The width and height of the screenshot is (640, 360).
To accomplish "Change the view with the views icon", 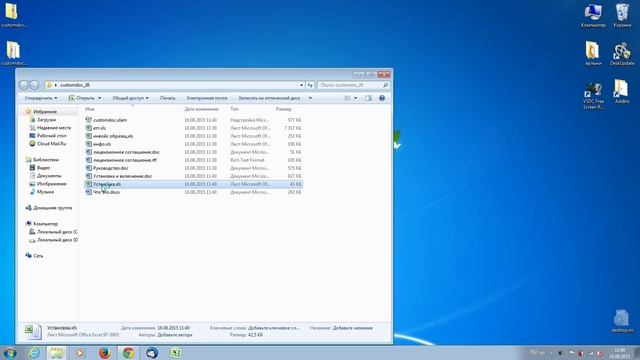I will point(347,98).
